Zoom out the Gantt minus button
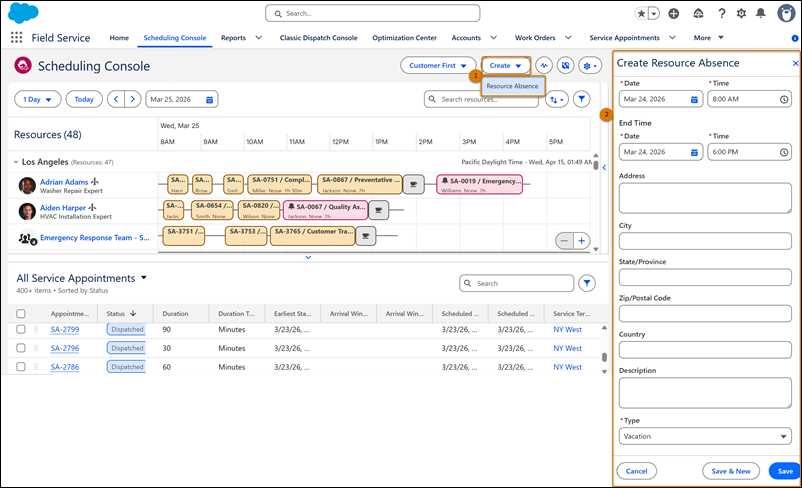 564,240
